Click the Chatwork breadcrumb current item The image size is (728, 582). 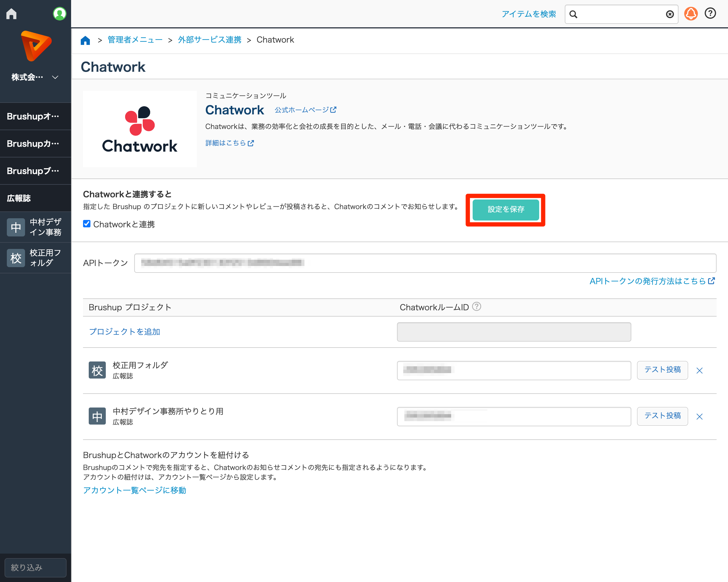(275, 40)
